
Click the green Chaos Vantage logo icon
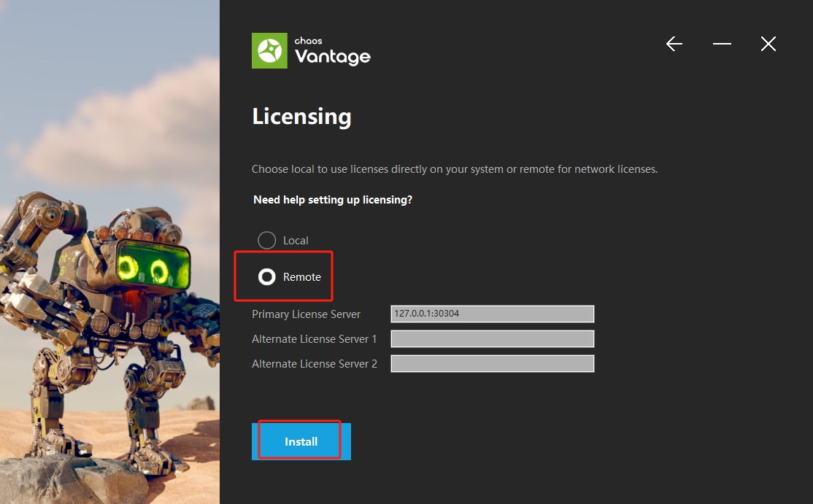coord(269,50)
